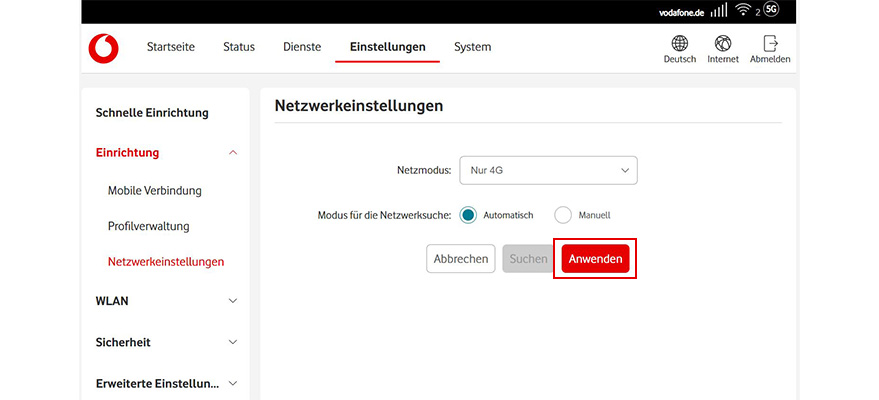Go to Schnelle Einrichtung
Image resolution: width=879 pixels, height=400 pixels.
coord(152,113)
